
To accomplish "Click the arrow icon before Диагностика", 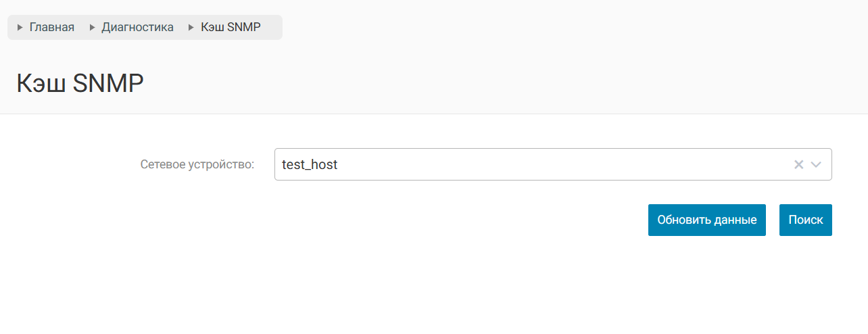I will point(92,28).
